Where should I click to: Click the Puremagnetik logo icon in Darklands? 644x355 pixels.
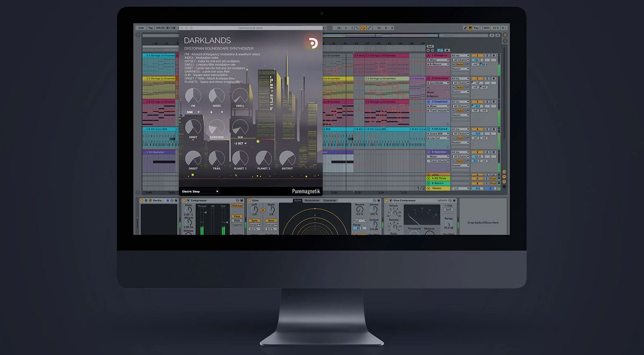click(313, 43)
